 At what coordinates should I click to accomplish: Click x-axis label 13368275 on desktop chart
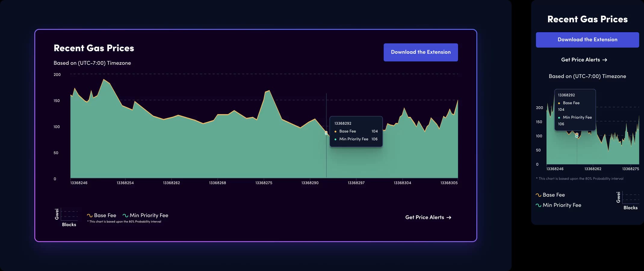(x=264, y=183)
